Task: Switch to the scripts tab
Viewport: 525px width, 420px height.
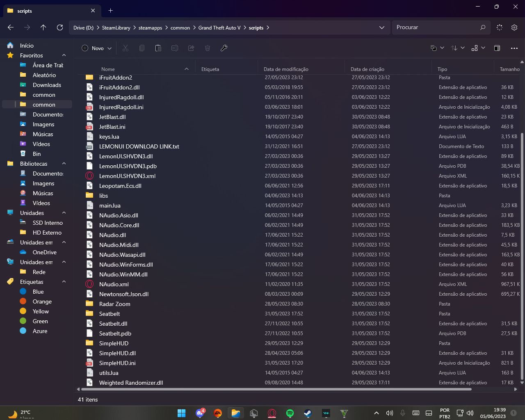Action: 51,11
